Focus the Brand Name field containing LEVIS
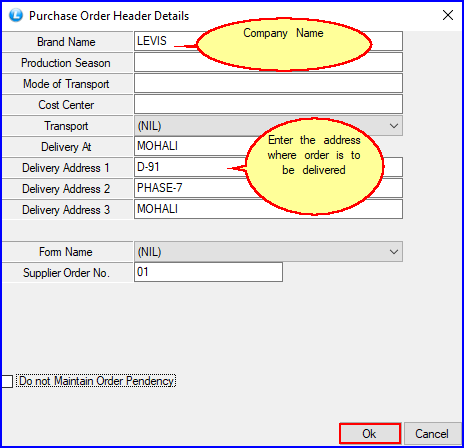This screenshot has width=464, height=448. coord(268,41)
